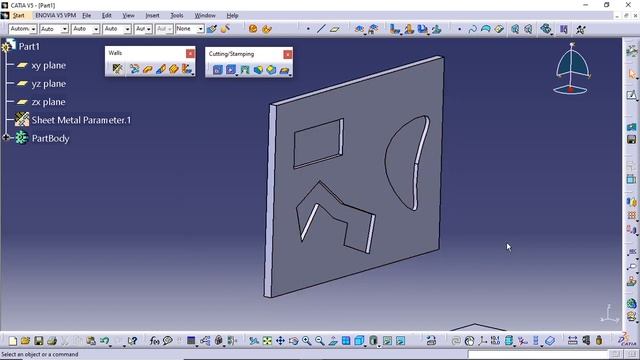640x360 pixels.
Task: Click the Normal View icon
Action: (333, 340)
